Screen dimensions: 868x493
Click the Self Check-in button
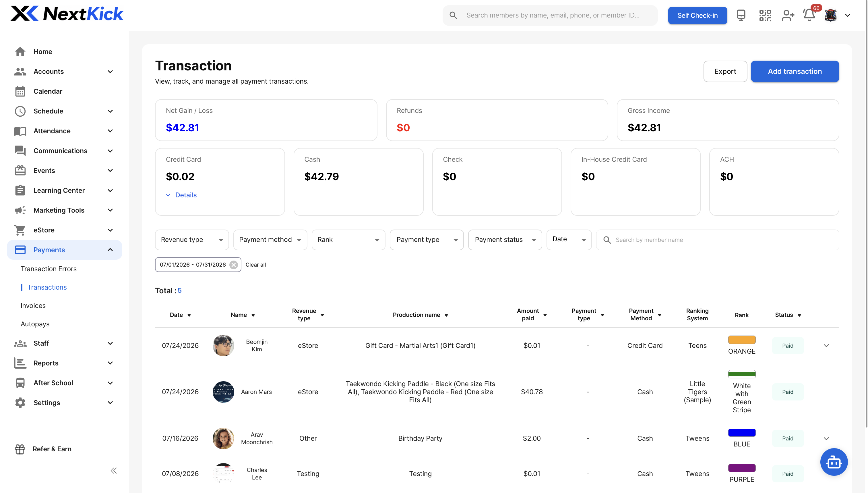point(697,15)
